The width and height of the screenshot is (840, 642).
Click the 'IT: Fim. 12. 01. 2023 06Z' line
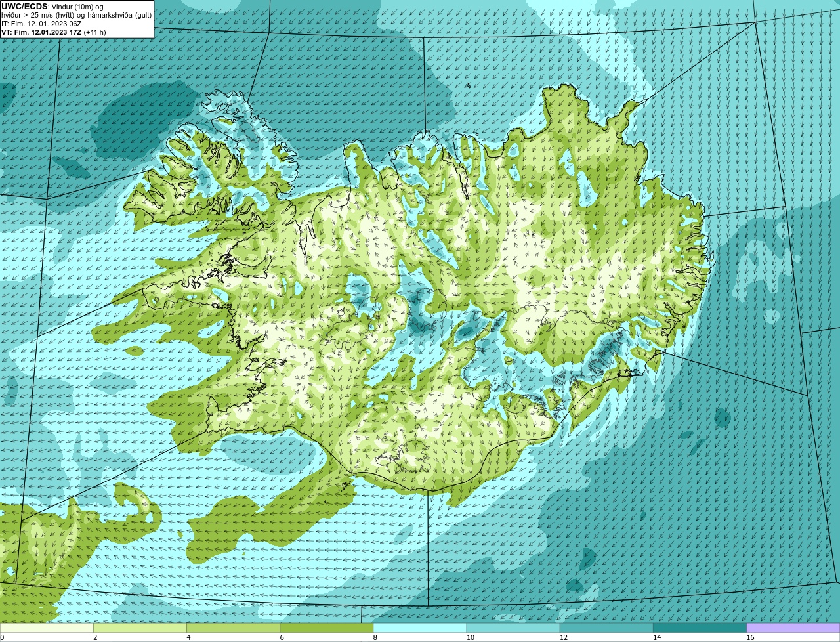click(x=41, y=23)
